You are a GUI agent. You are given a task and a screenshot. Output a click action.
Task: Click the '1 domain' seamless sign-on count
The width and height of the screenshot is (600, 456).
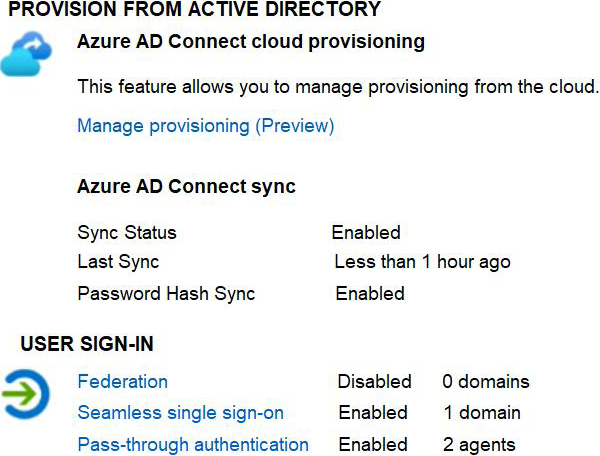pos(482,413)
